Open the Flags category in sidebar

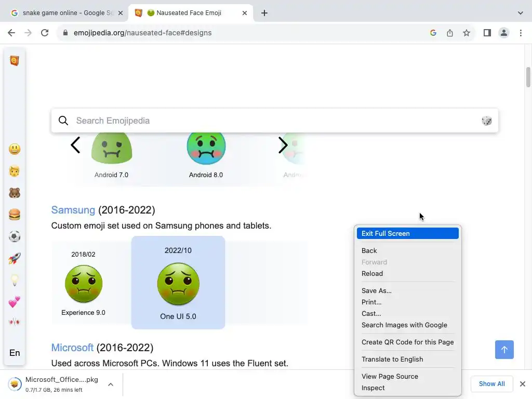tap(15, 322)
